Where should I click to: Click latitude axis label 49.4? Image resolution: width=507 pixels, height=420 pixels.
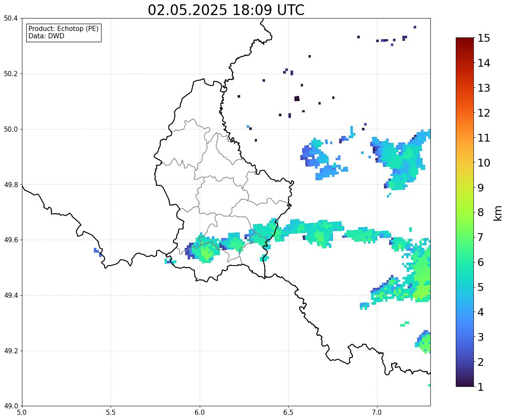tap(11, 296)
